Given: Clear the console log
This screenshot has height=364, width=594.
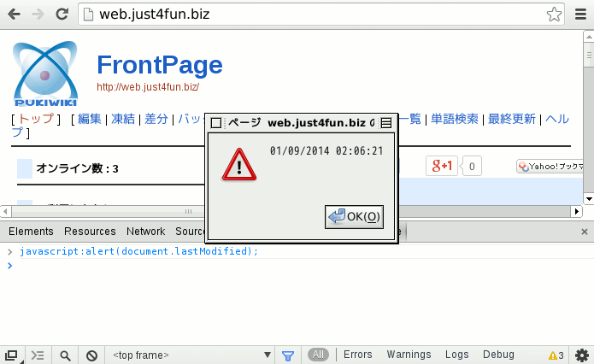Looking at the screenshot, I should tap(91, 355).
